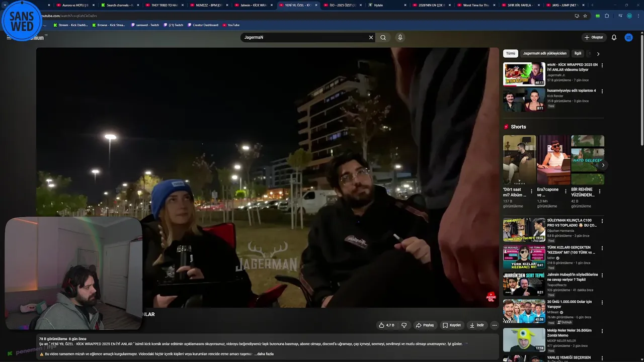Open the husamviyuviyu edit toplantısı thumbnail
This screenshot has width=644, height=362.
coord(524,100)
